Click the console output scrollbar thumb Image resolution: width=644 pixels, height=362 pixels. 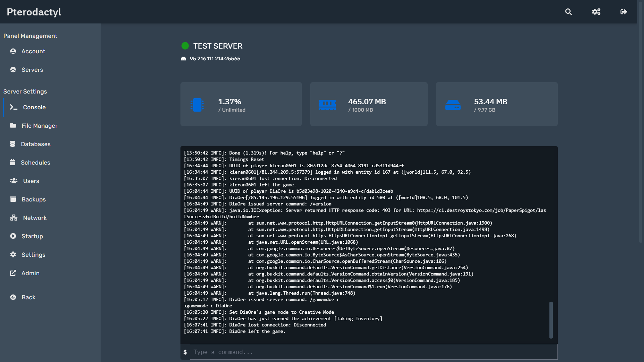tap(551, 320)
